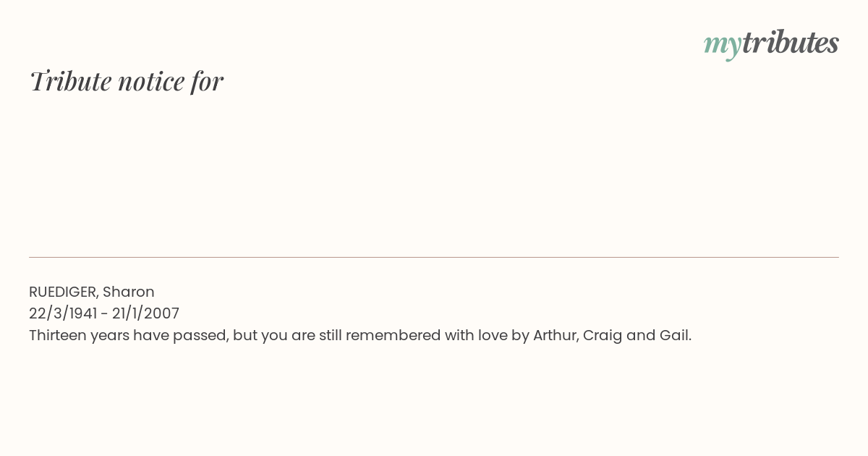Image resolution: width=868 pixels, height=456 pixels.
Task: Select the name line "RUEDIGER, Sharon"
Action: click(92, 292)
